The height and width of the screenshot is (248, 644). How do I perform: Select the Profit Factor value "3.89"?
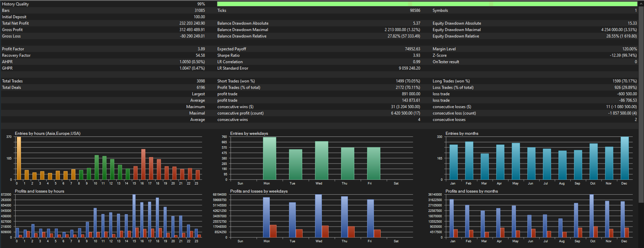click(x=201, y=49)
